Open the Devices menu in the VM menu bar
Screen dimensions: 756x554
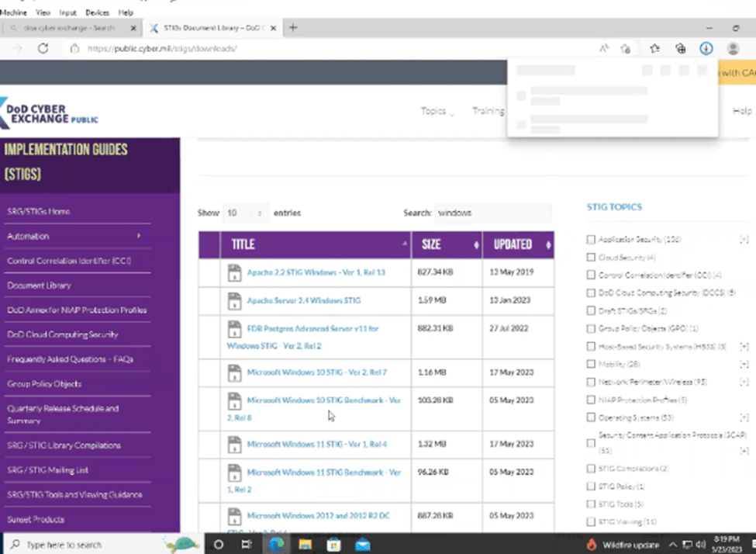pyautogui.click(x=97, y=13)
